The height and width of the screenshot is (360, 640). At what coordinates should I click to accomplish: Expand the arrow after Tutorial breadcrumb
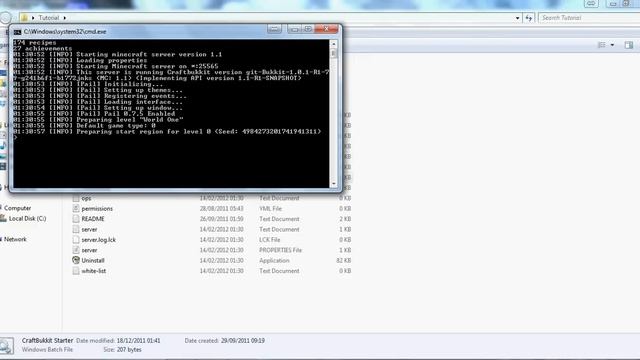64,18
